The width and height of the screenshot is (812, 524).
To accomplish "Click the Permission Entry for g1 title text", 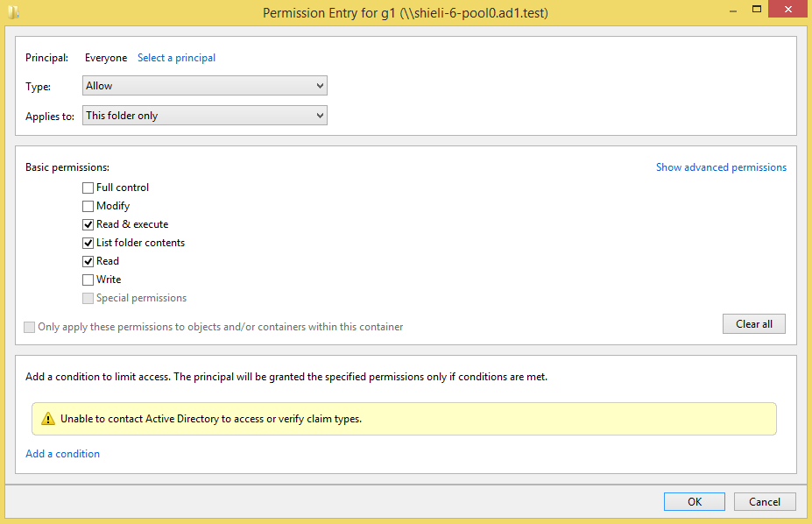I will (405, 12).
